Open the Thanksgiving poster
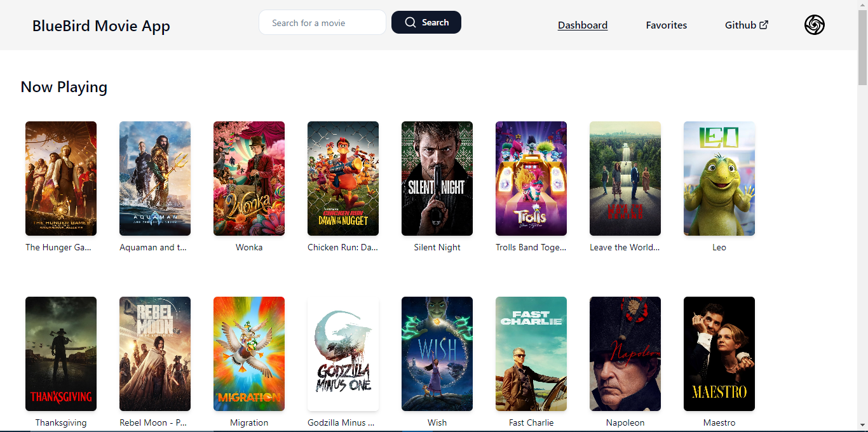 (61, 354)
